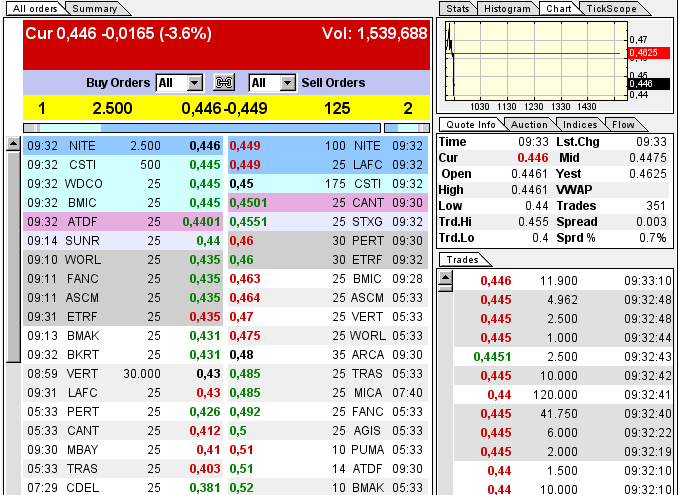Click the red Cur 0,446 price header
Image resolution: width=678 pixels, height=495 pixels.
pyautogui.click(x=118, y=33)
